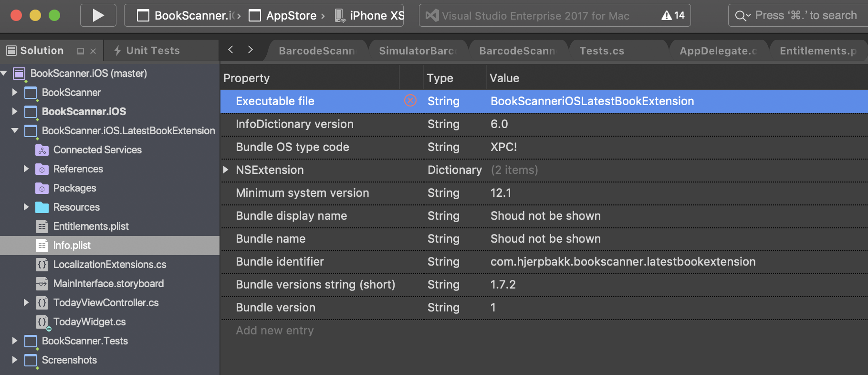
Task: Navigate forward with the right arrow
Action: click(250, 50)
